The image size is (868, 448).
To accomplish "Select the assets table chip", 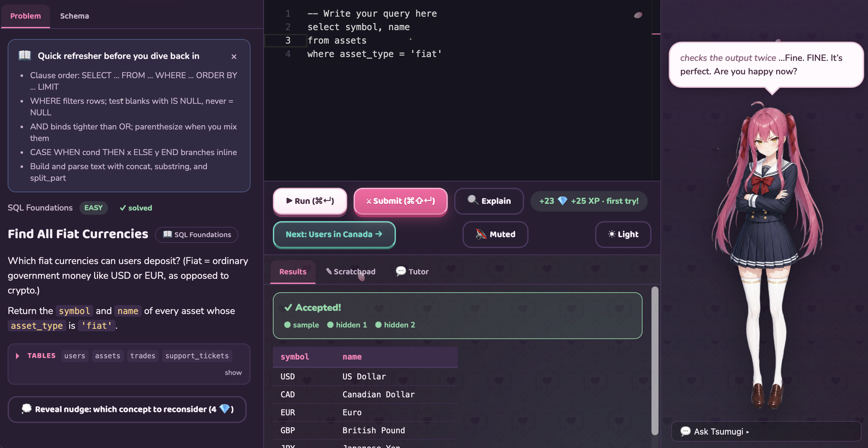I will point(108,356).
